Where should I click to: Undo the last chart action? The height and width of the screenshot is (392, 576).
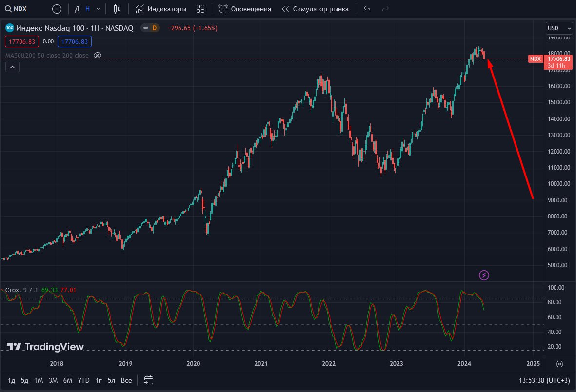tap(367, 9)
